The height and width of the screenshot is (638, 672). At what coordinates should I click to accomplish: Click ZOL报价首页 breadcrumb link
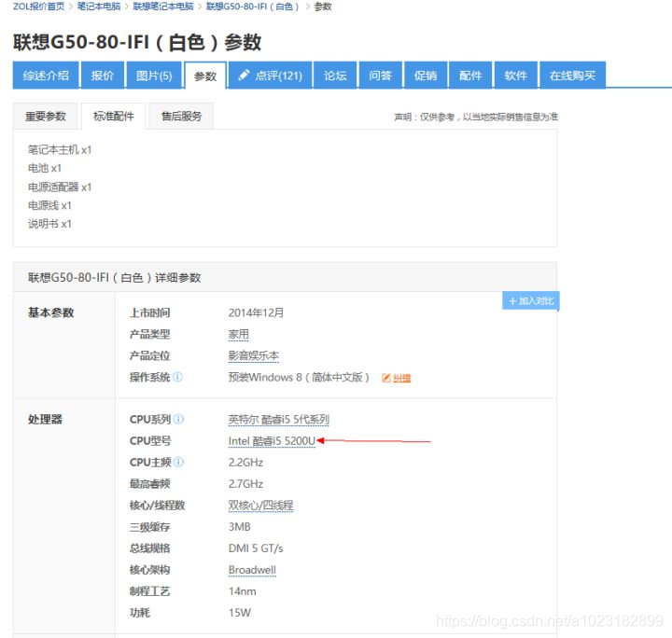38,7
